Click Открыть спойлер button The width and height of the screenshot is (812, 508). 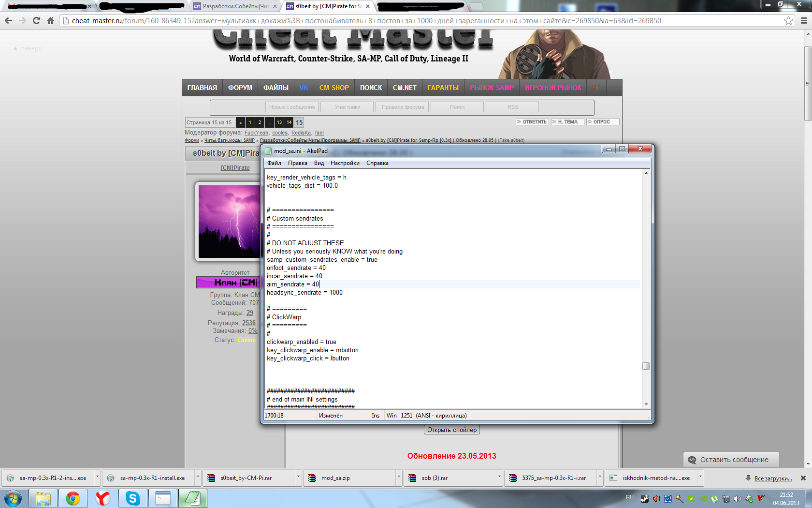point(452,430)
